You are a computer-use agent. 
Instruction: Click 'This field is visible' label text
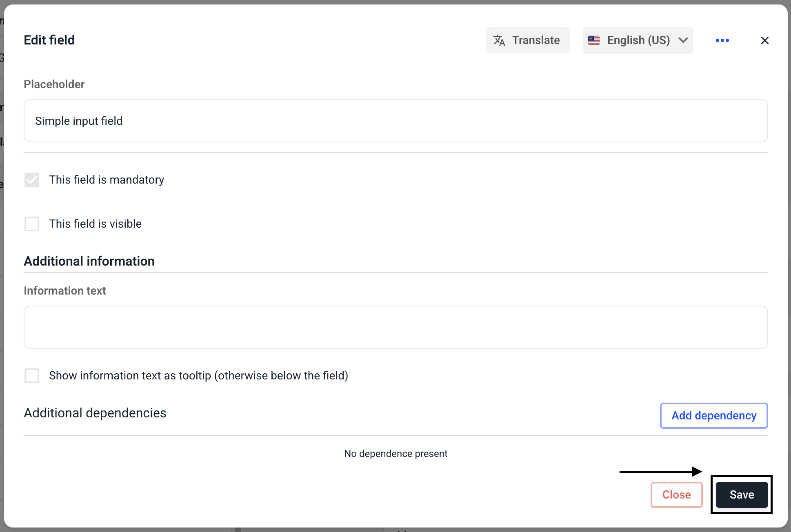tap(95, 224)
